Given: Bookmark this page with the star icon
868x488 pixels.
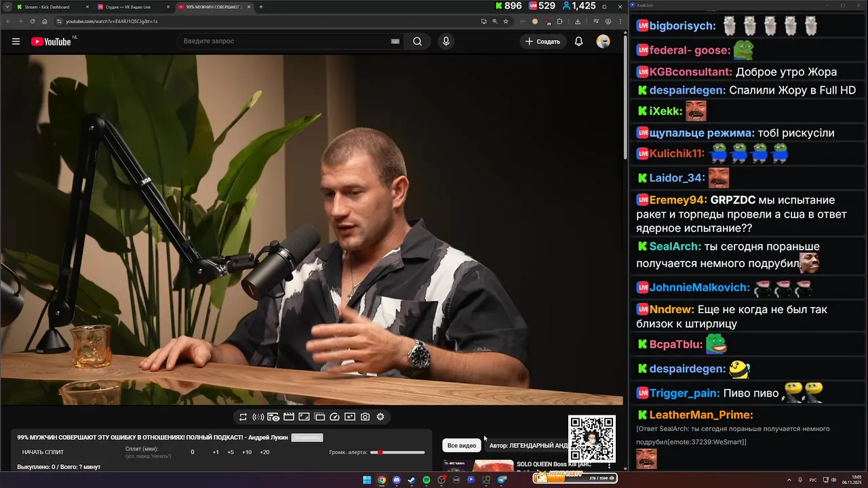Looking at the screenshot, I should [505, 21].
